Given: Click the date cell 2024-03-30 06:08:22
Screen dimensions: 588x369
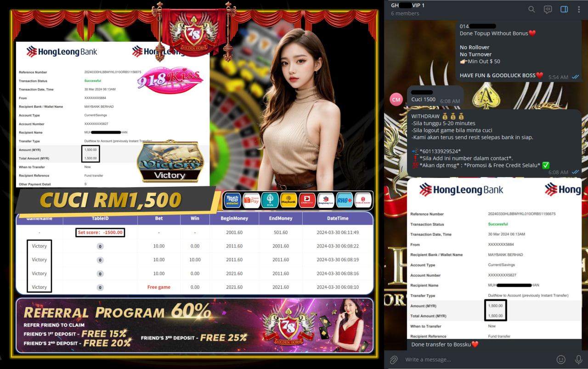Looking at the screenshot, I should pyautogui.click(x=338, y=246).
